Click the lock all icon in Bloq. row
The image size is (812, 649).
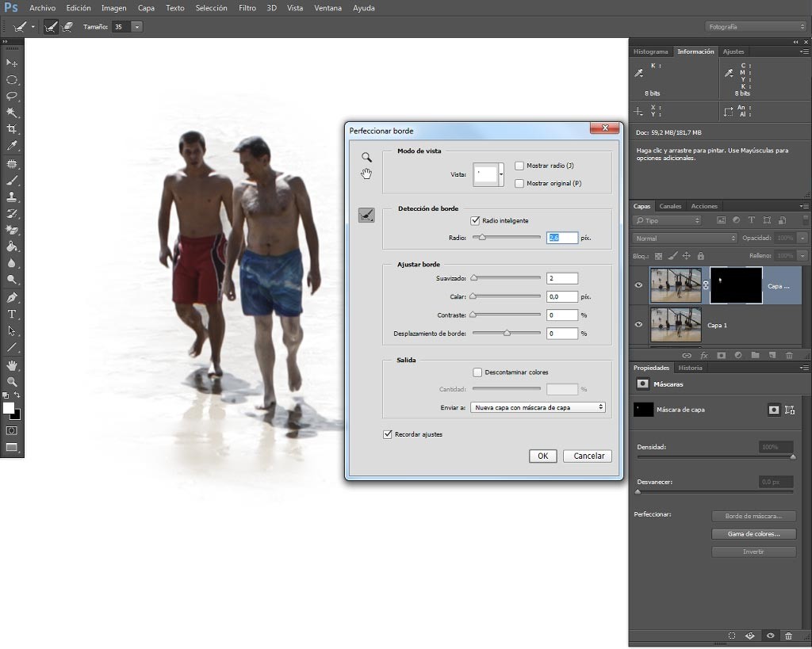[x=701, y=256]
